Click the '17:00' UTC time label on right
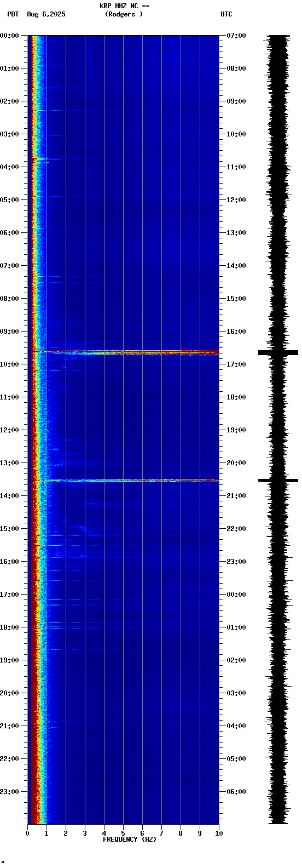 [x=236, y=364]
